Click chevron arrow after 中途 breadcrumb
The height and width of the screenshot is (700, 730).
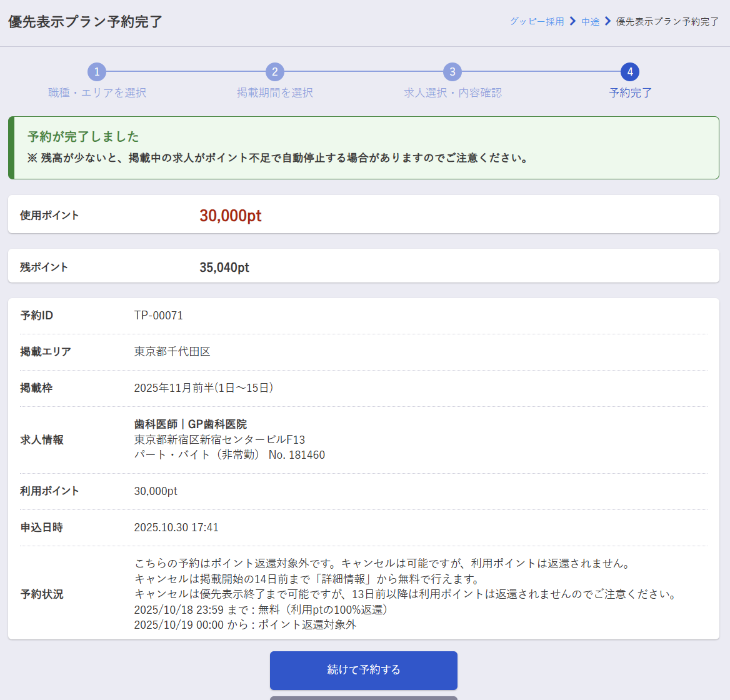tap(607, 21)
